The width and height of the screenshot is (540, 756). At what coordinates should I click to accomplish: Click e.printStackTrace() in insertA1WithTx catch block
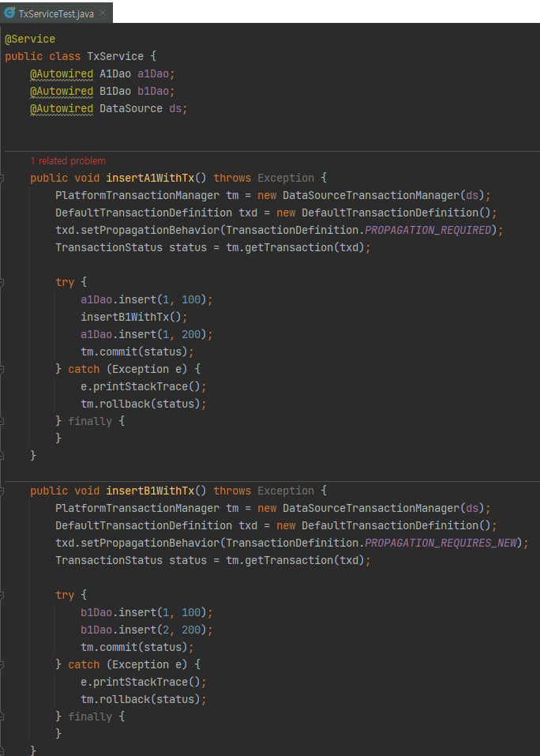(141, 386)
